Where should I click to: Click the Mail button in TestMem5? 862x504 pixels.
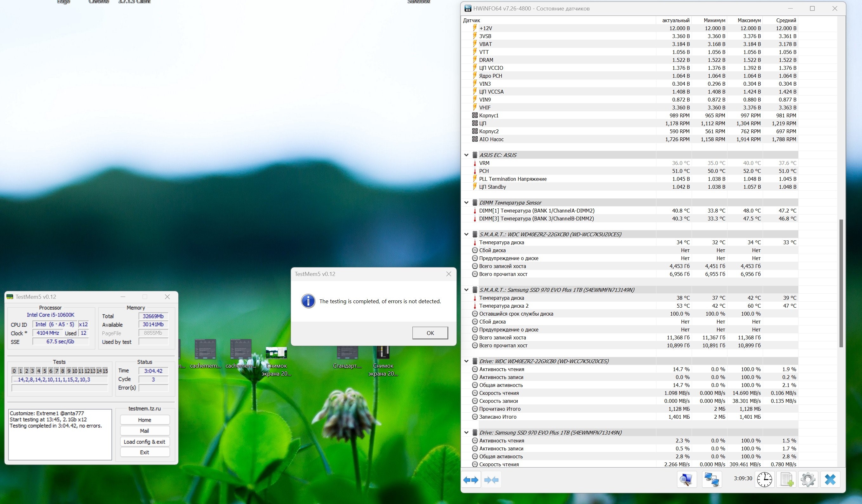145,431
